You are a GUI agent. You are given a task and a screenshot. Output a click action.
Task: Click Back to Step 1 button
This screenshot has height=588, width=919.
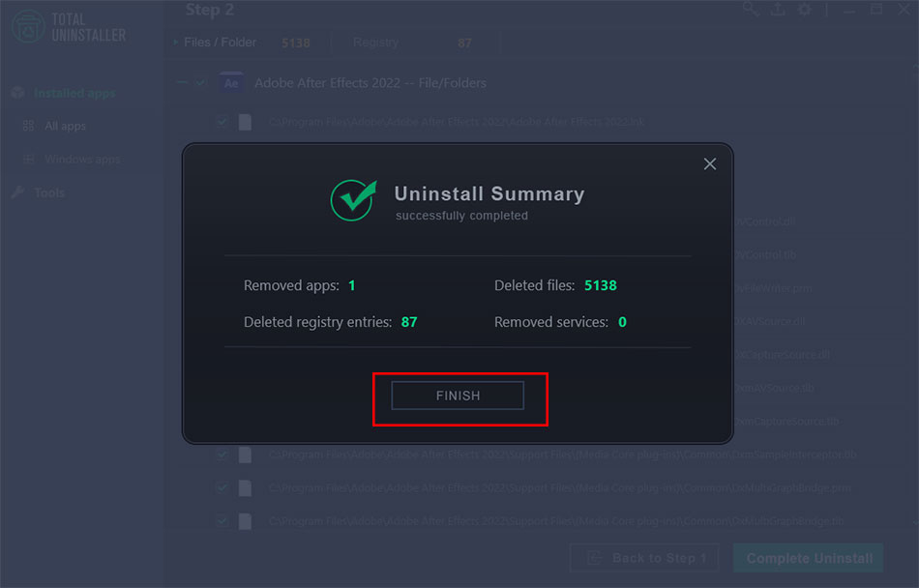coord(644,558)
